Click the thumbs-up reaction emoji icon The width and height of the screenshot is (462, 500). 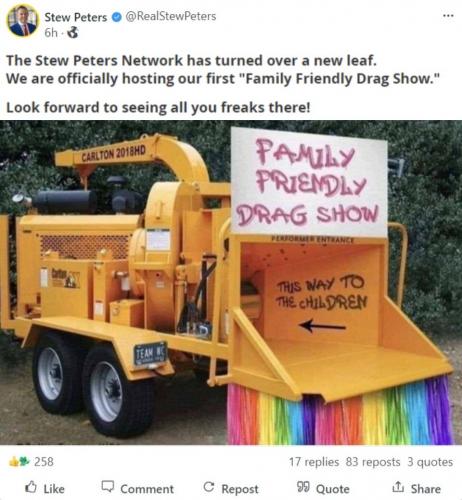coord(14,462)
